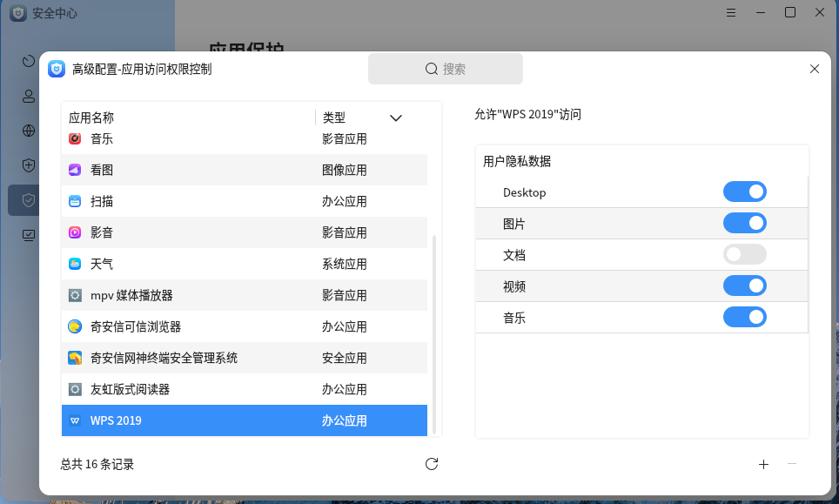839x504 pixels.
Task: Click the Scan (扫描) app icon
Action: (x=75, y=201)
